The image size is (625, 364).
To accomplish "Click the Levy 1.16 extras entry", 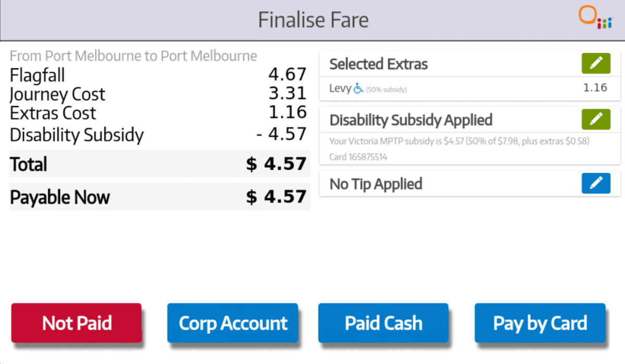I will point(469,89).
